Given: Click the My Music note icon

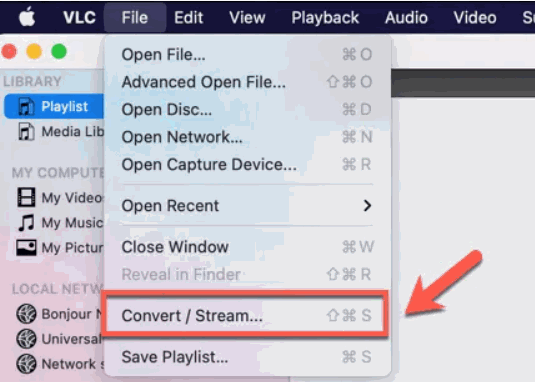Looking at the screenshot, I should pos(26,222).
